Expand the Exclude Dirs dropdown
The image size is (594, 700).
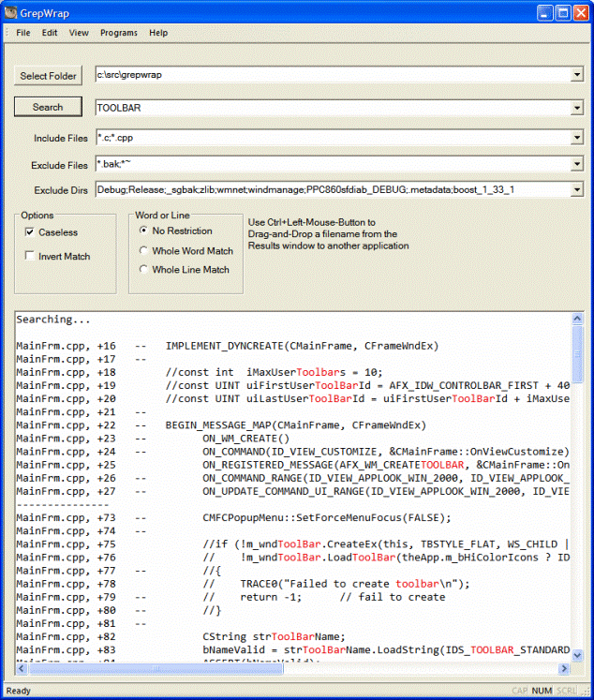pyautogui.click(x=577, y=189)
